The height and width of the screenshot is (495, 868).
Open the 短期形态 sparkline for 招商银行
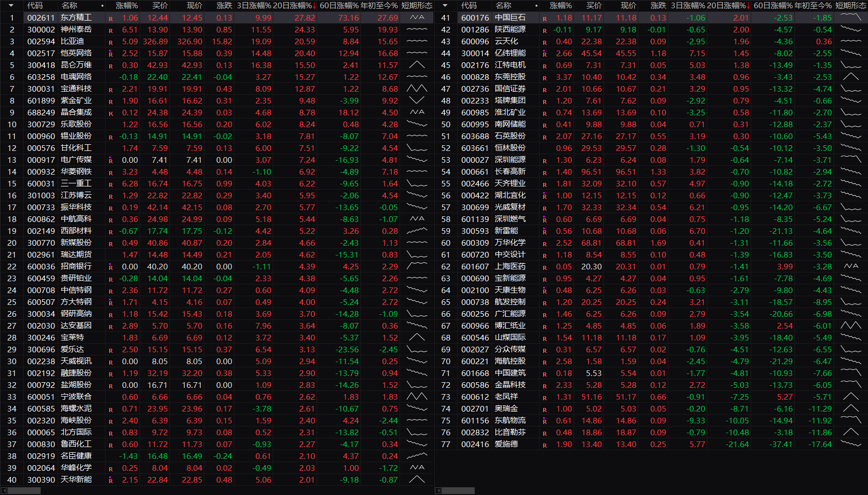coord(417,266)
